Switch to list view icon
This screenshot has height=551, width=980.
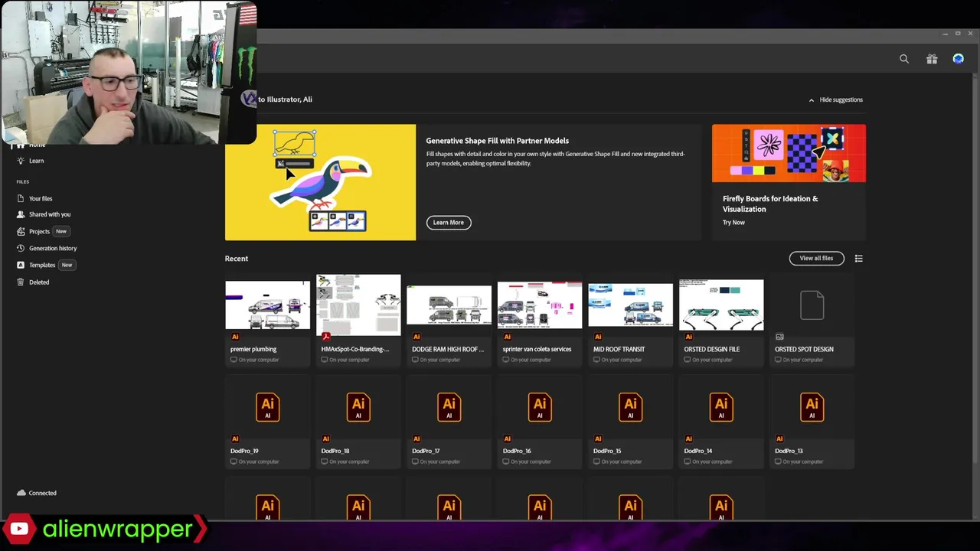858,259
